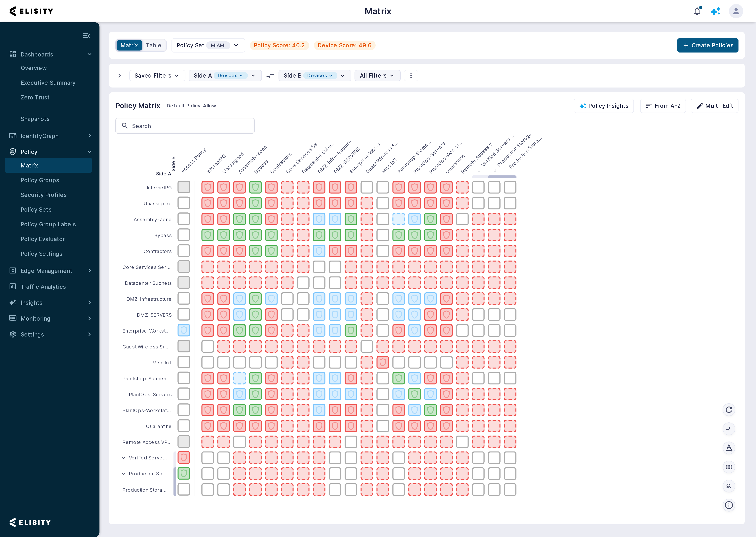Screen dimensions: 756x537
Task: Click the Policy Insights button
Action: tap(604, 106)
